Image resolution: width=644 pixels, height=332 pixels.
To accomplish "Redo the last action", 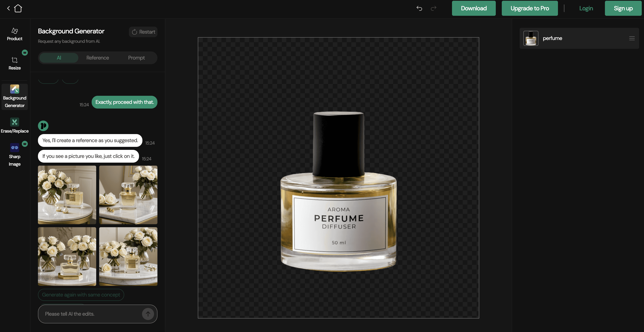I will (x=434, y=8).
